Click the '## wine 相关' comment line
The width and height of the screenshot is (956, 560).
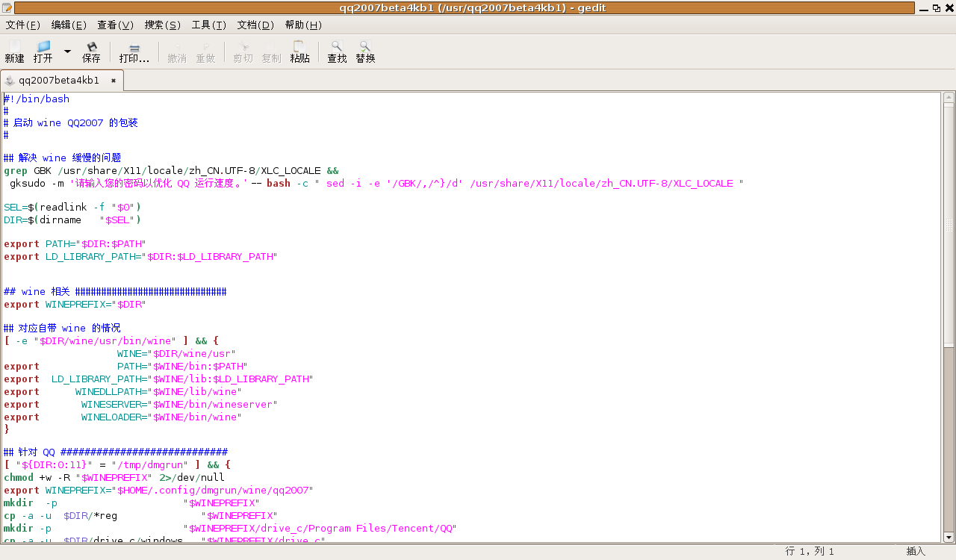click(115, 291)
